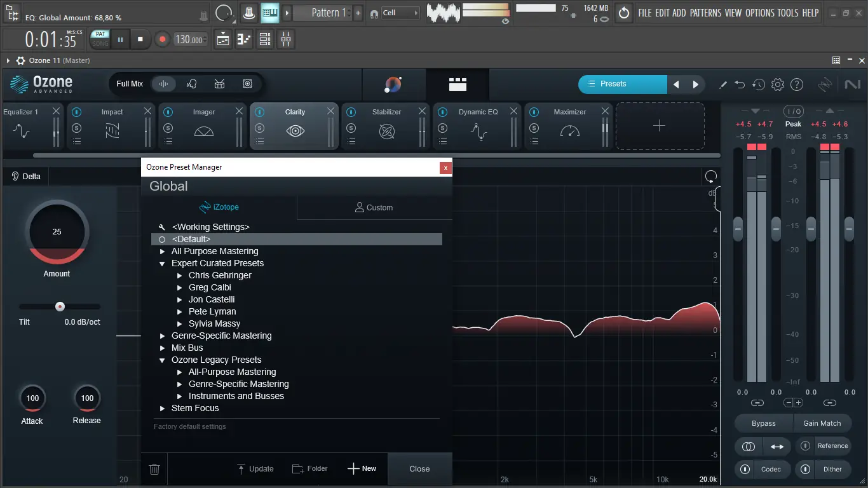Collapse the Expert Curated Presets folder
This screenshot has height=488, width=868.
163,264
